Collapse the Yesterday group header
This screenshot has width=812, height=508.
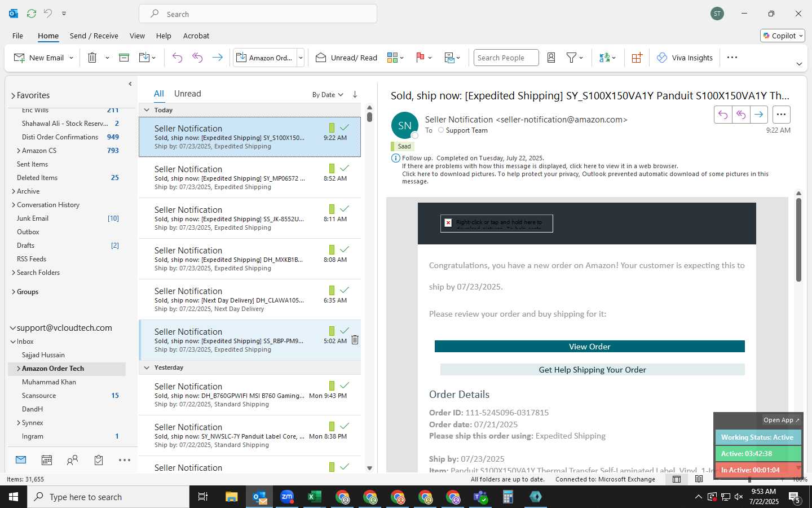[147, 367]
